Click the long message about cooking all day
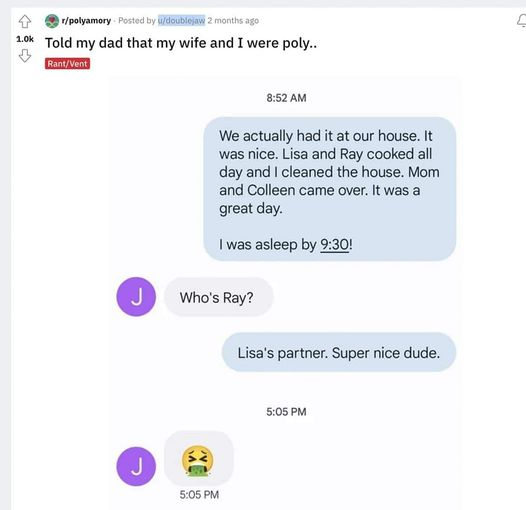The width and height of the screenshot is (526, 510). click(x=329, y=189)
